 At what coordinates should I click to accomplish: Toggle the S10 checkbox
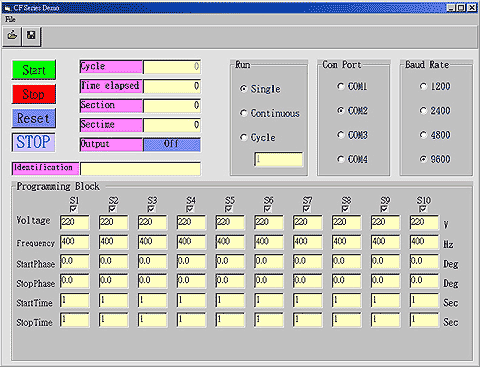[423, 209]
